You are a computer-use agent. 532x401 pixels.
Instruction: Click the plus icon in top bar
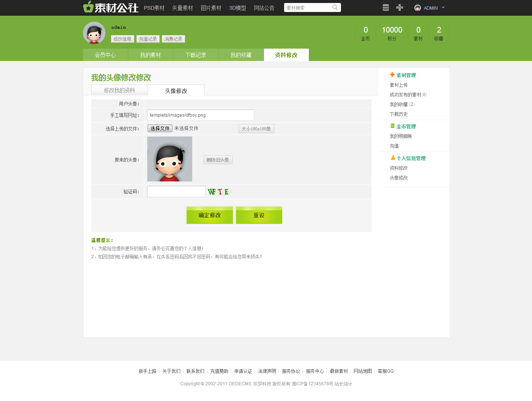(400, 7)
